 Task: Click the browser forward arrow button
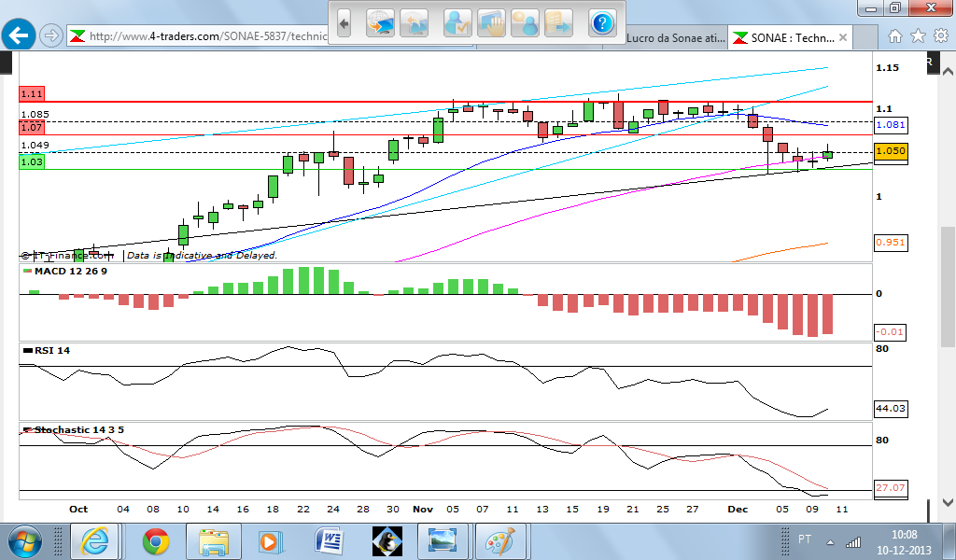click(x=51, y=36)
